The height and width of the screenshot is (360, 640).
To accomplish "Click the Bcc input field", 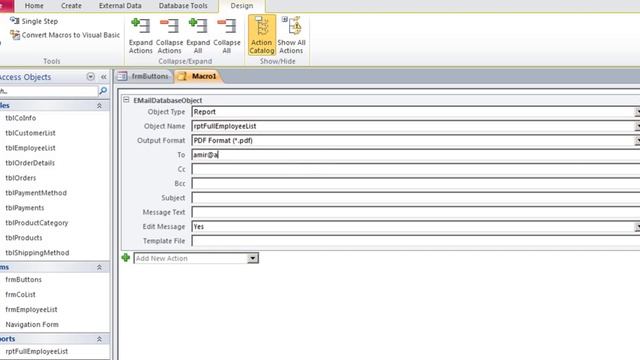I will [x=416, y=183].
